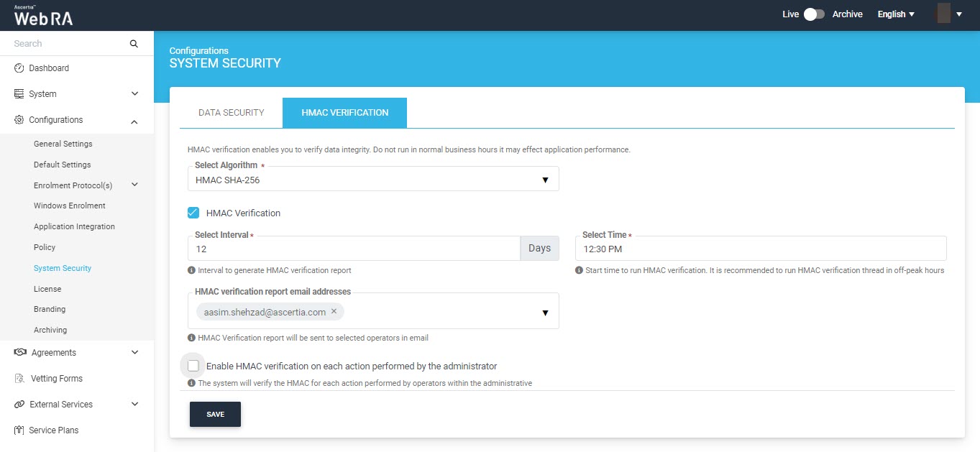The height and width of the screenshot is (452, 980).
Task: Click info icon beside interval hint
Action: pos(191,271)
